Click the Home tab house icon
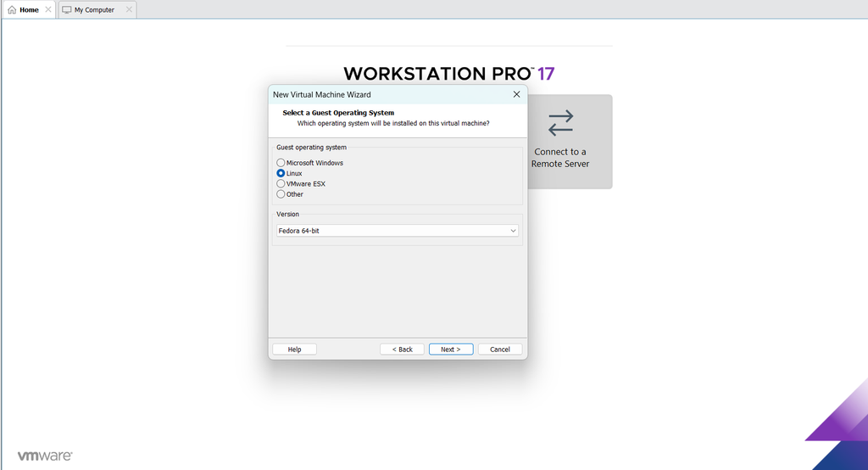 (12, 10)
